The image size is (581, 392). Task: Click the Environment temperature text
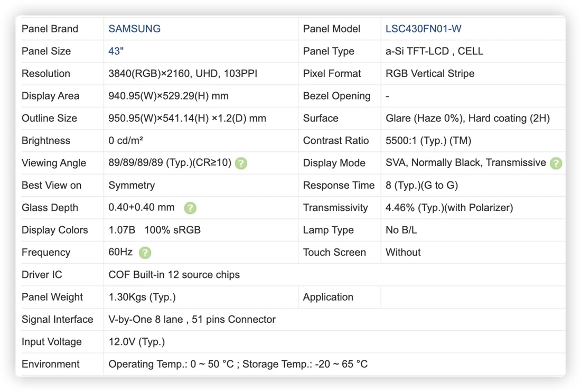pos(238,364)
